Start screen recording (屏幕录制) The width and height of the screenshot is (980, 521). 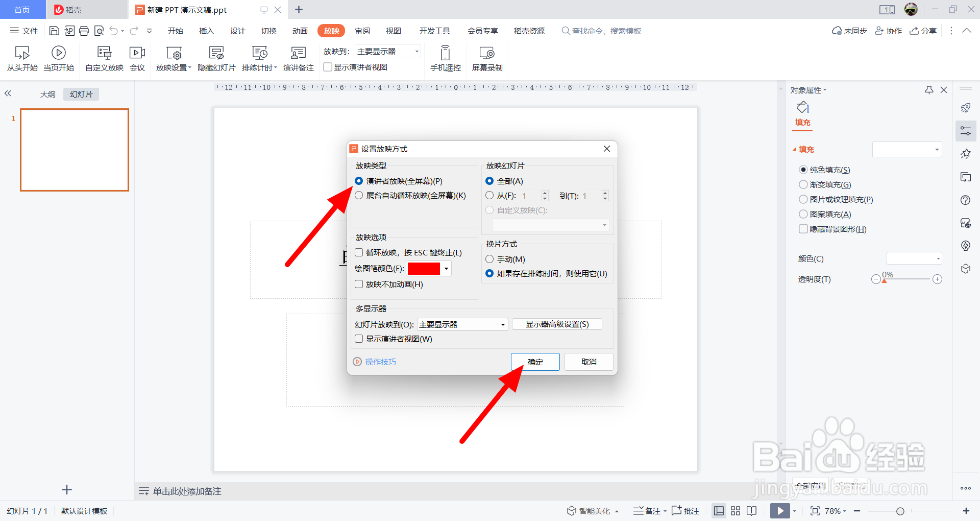pos(487,59)
